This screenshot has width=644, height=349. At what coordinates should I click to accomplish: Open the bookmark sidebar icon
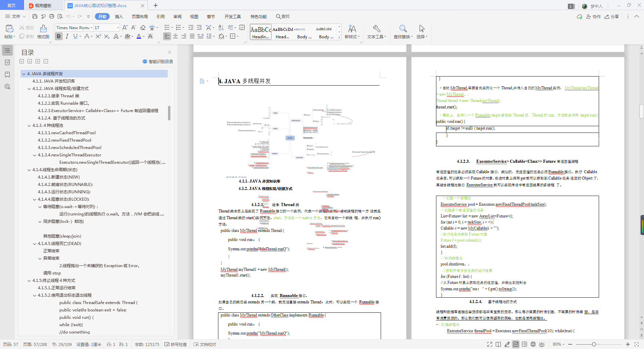(x=7, y=74)
